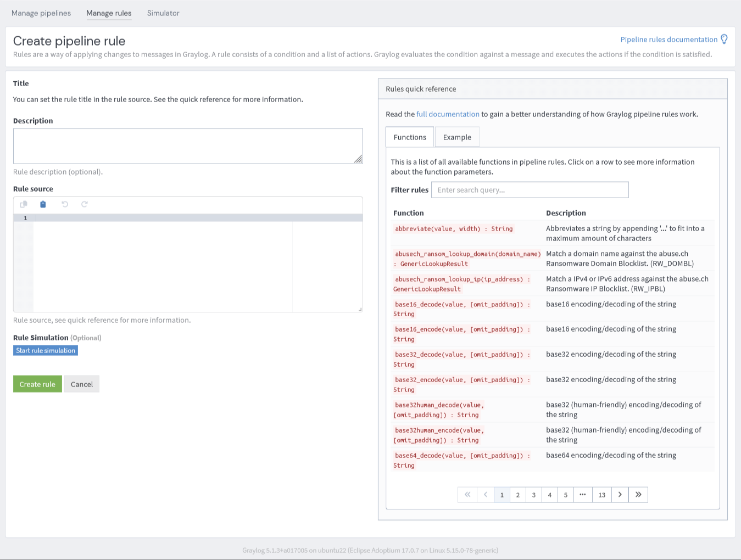Go to page 13 of functions

tap(602, 495)
